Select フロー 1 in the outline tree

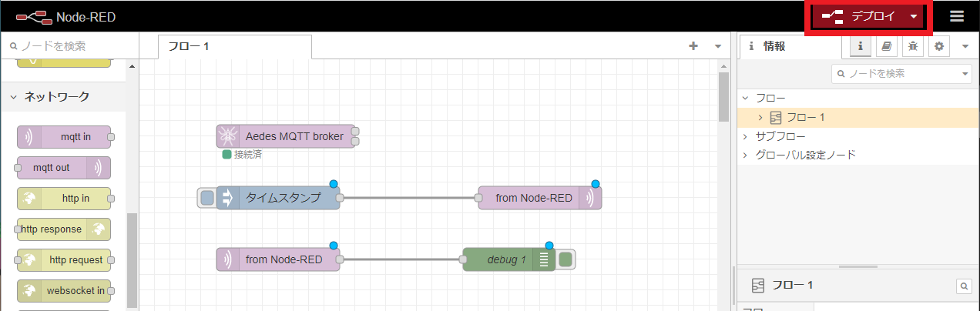[858, 118]
